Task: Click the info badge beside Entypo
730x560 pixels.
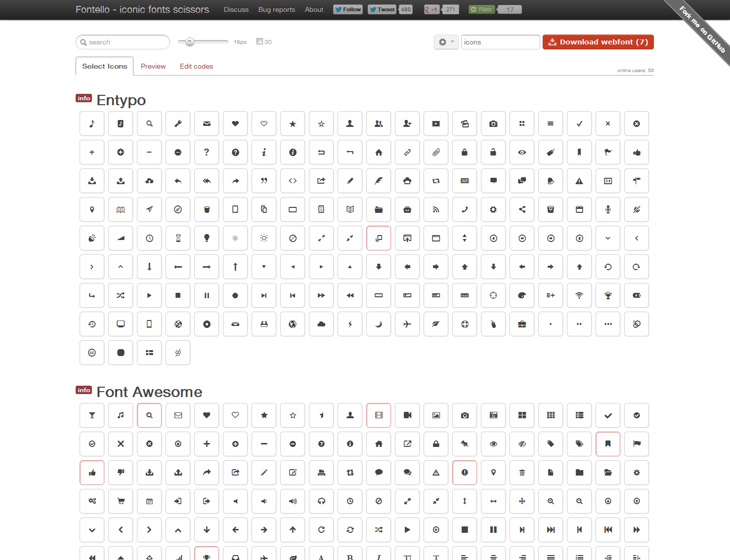Action: 84,98
